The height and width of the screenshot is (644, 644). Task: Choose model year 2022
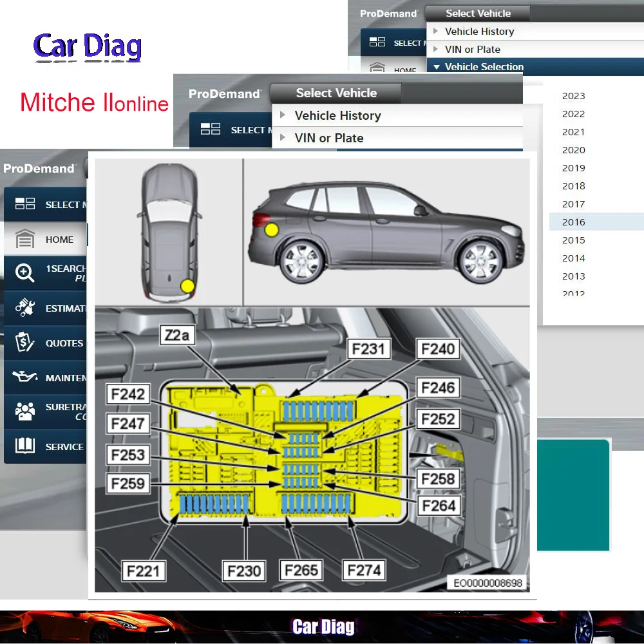(x=573, y=114)
